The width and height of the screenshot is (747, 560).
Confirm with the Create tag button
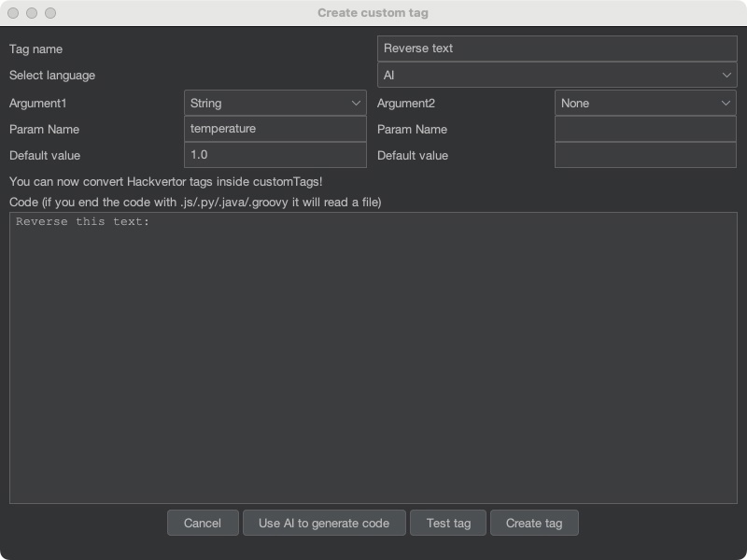[x=534, y=523]
